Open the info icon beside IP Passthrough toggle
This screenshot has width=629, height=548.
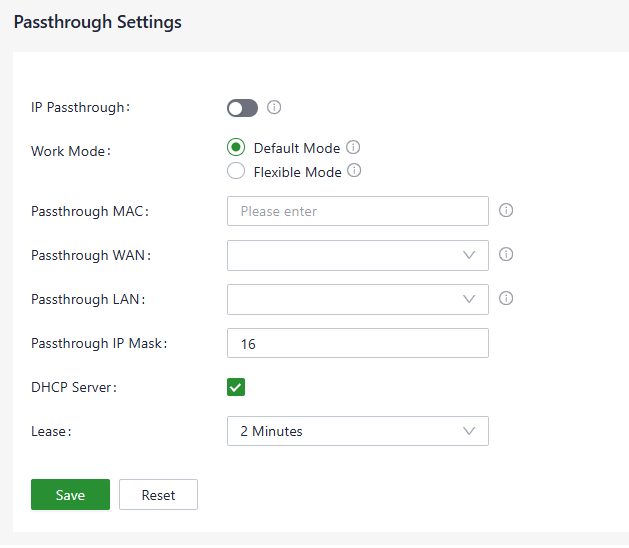[274, 108]
